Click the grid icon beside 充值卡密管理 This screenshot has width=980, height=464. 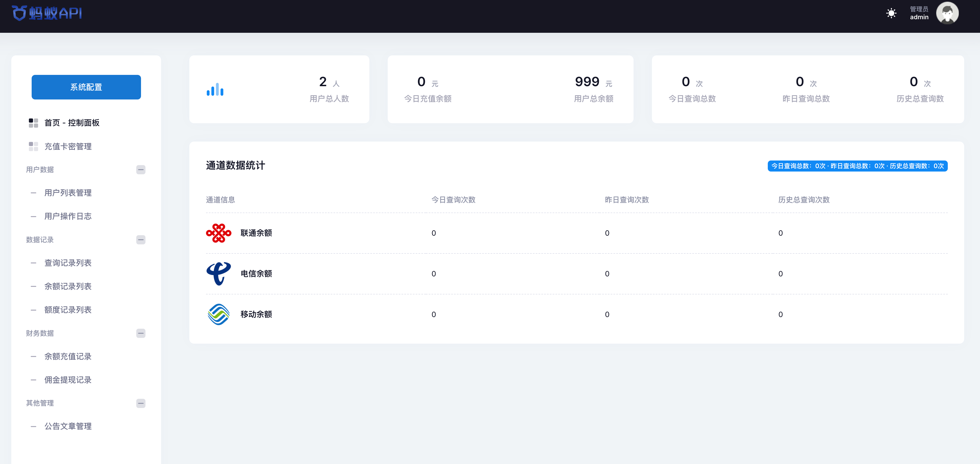point(33,146)
